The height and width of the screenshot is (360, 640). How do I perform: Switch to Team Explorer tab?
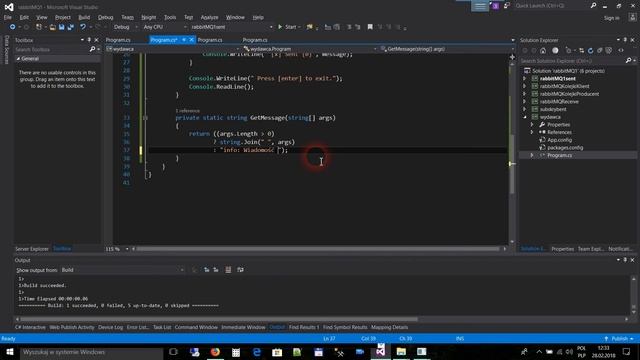tap(591, 249)
